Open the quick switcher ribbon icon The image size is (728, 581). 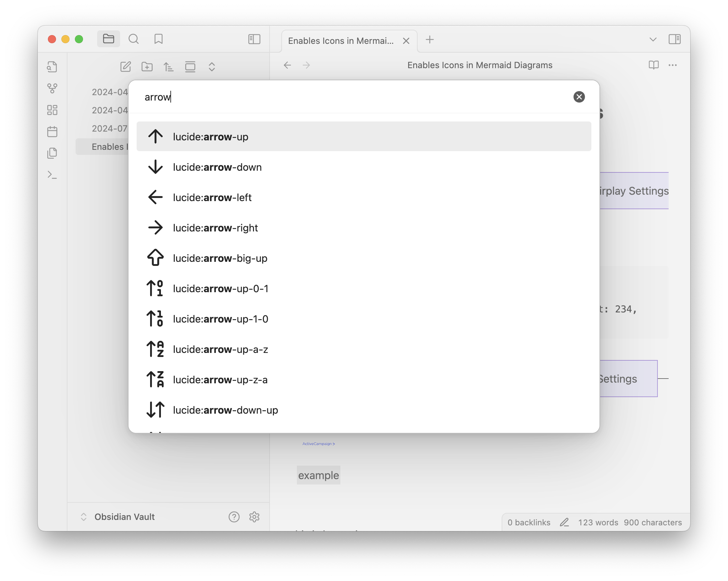(52, 66)
